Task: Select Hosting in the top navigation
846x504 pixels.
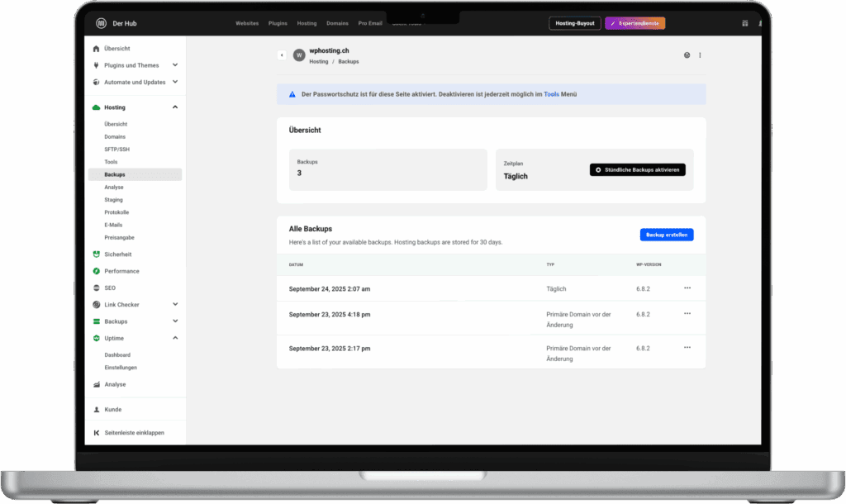Action: [x=307, y=23]
